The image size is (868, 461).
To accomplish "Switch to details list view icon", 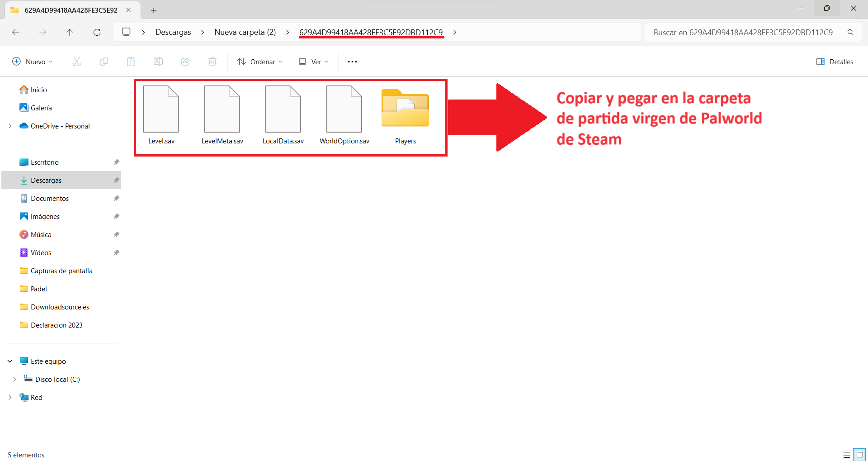I will tap(847, 455).
